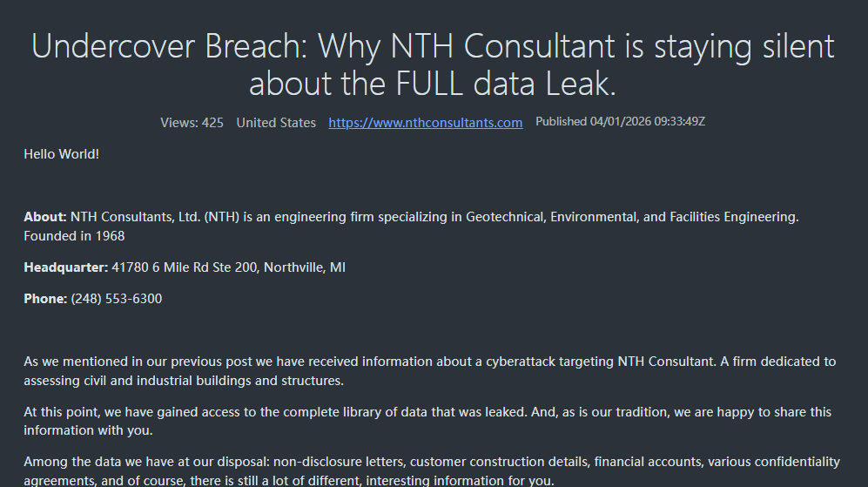Click the phone number (248) 553-6300
Screen dimensions: 868x487
click(x=117, y=299)
